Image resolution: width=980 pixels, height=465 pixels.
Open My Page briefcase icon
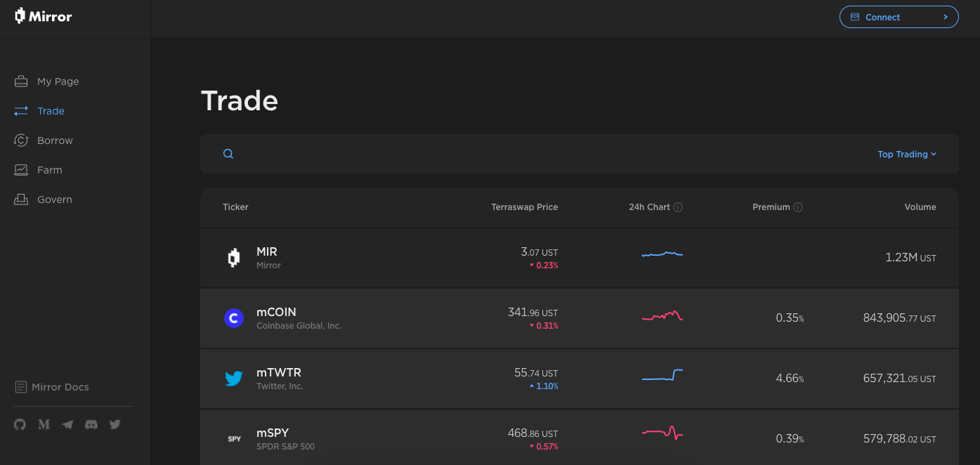21,81
